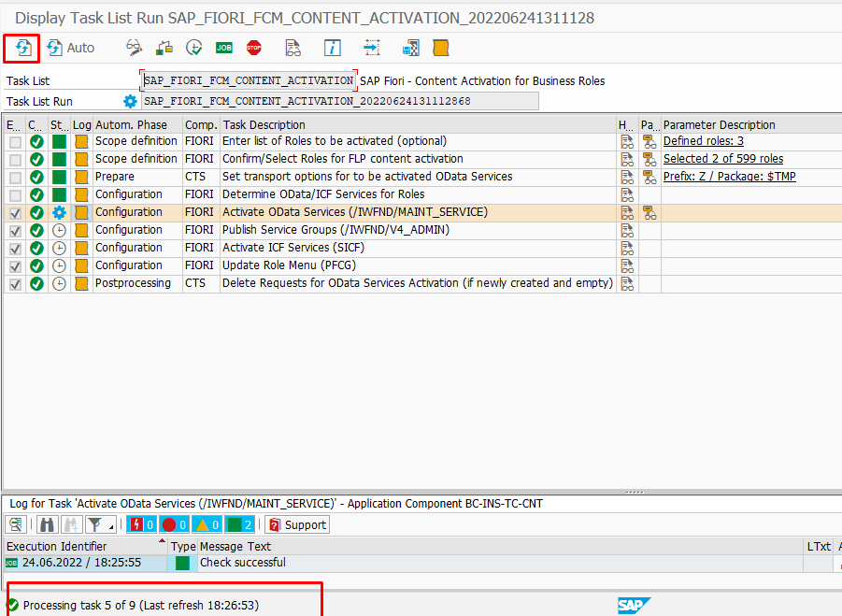Click the red circle error-message count button
The width and height of the screenshot is (842, 616).
pos(175,524)
